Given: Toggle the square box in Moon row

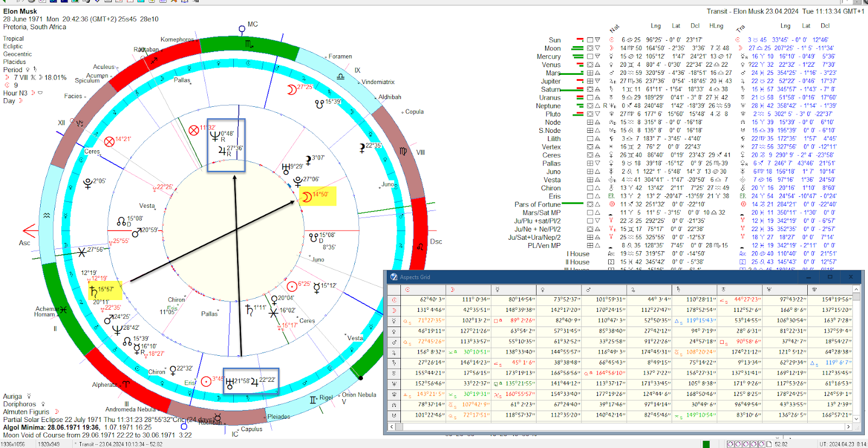Looking at the screenshot, I should pos(590,48).
